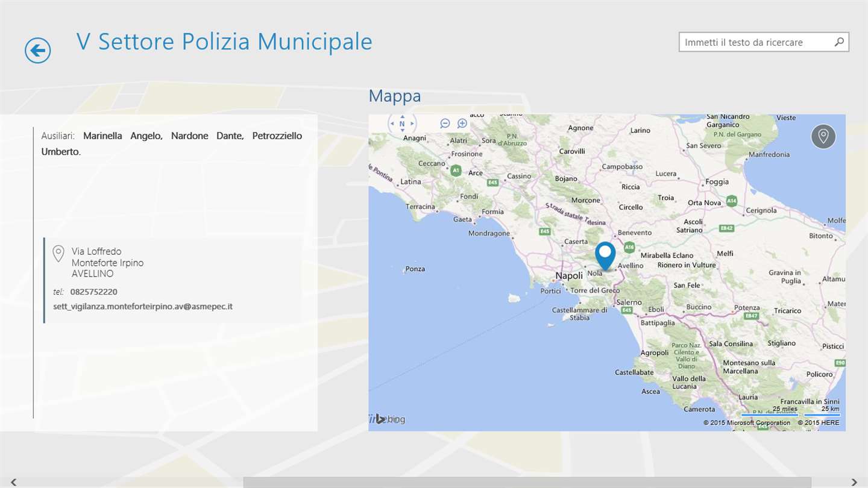Reset map orientation with the N compass
Viewport: 868px width, 488px height.
point(402,124)
